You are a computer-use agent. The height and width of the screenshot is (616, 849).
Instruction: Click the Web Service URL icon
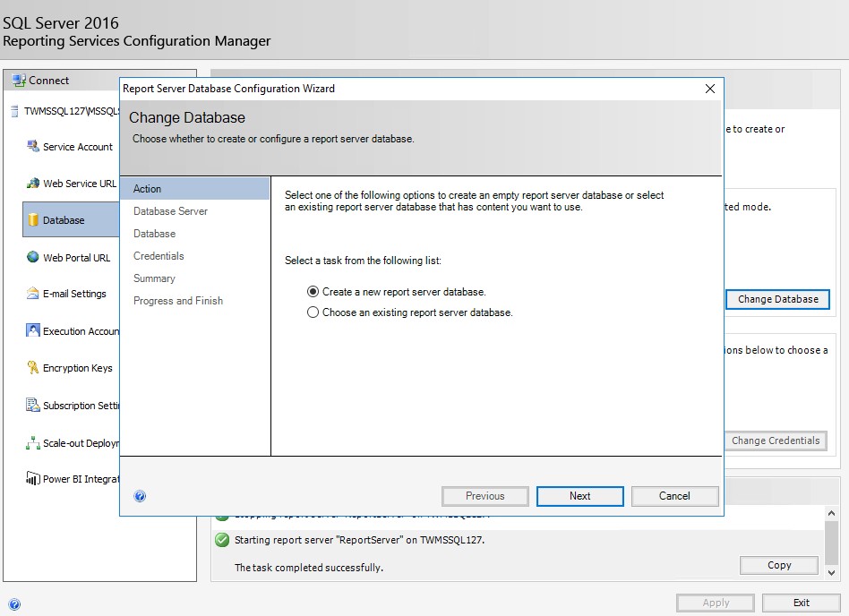[33, 183]
